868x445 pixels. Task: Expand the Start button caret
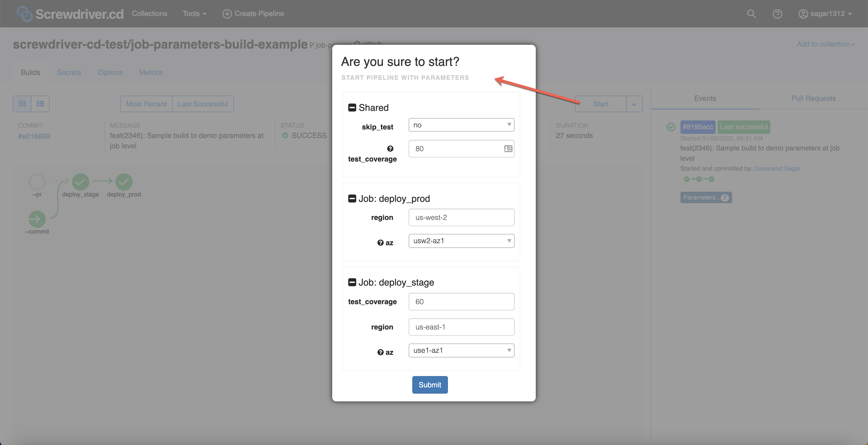click(634, 104)
